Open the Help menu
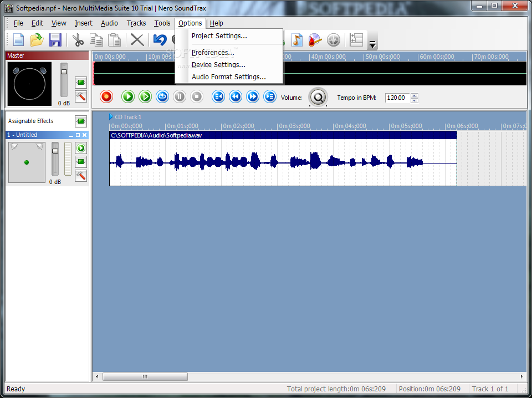This screenshot has width=532, height=398. [217, 23]
